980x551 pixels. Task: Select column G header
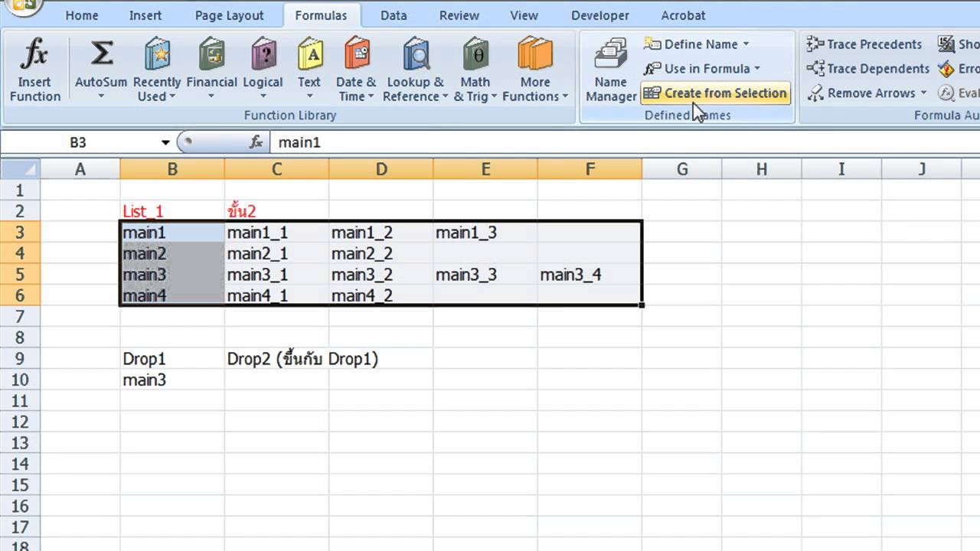[x=682, y=169]
